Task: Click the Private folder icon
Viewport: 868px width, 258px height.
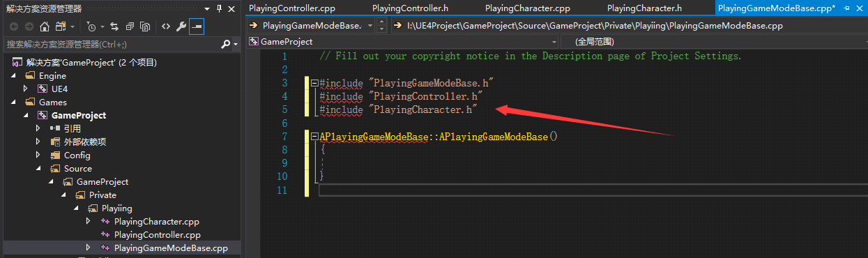Action: [x=81, y=195]
